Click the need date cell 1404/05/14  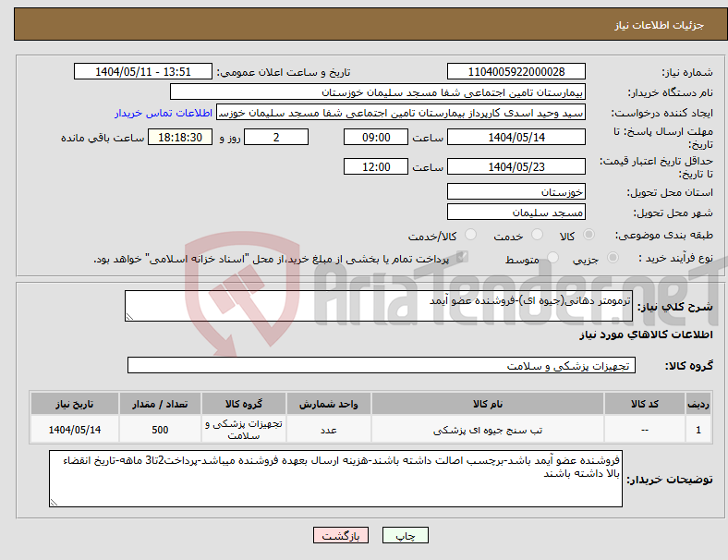(75, 430)
